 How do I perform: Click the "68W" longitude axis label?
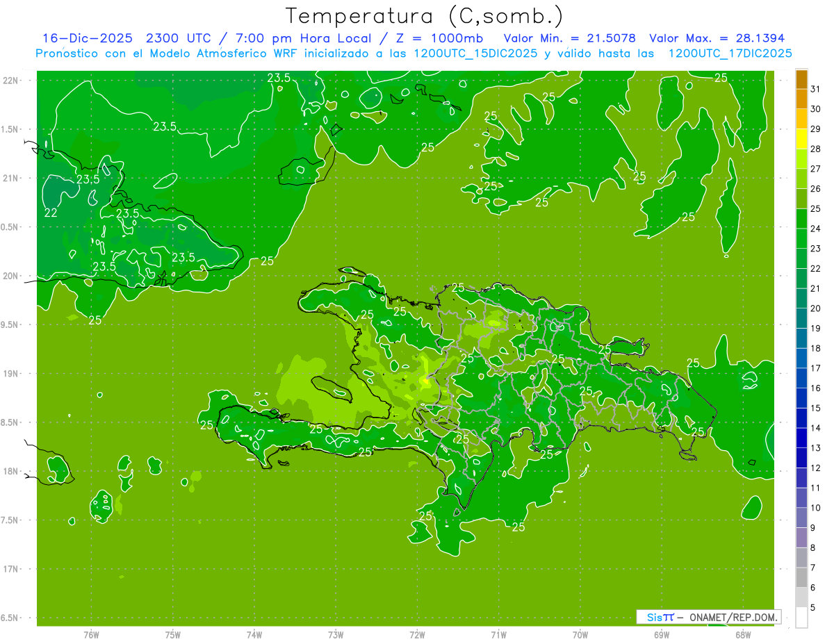(743, 634)
